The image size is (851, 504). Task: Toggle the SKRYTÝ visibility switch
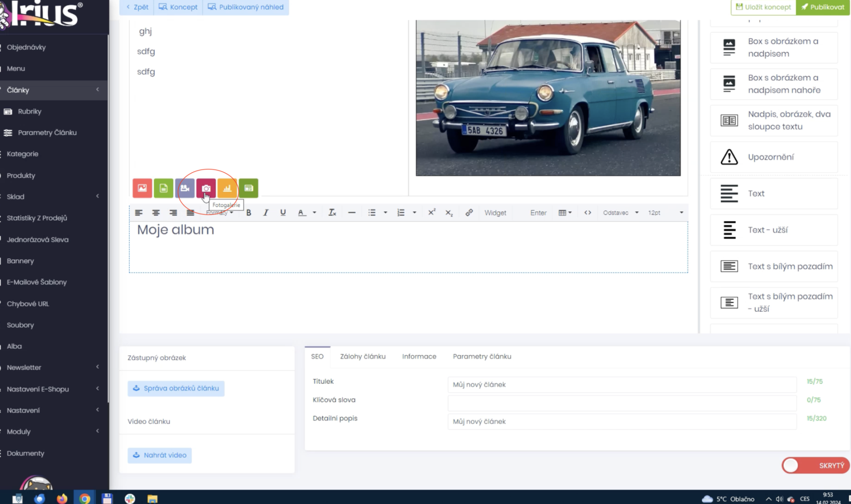pyautogui.click(x=815, y=465)
